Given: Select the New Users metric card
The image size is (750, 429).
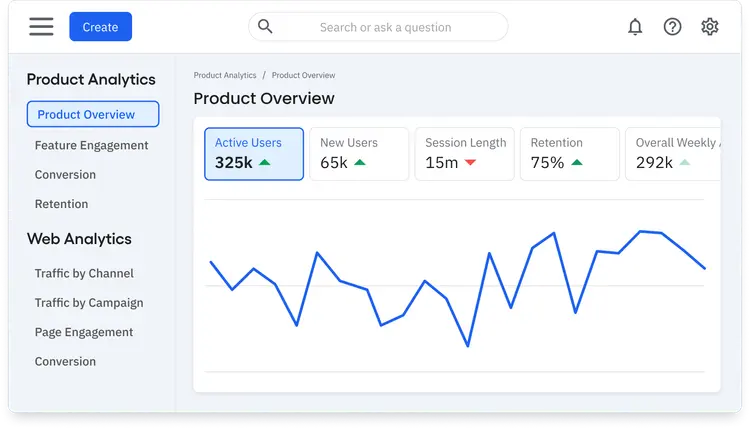Looking at the screenshot, I should click(x=359, y=154).
